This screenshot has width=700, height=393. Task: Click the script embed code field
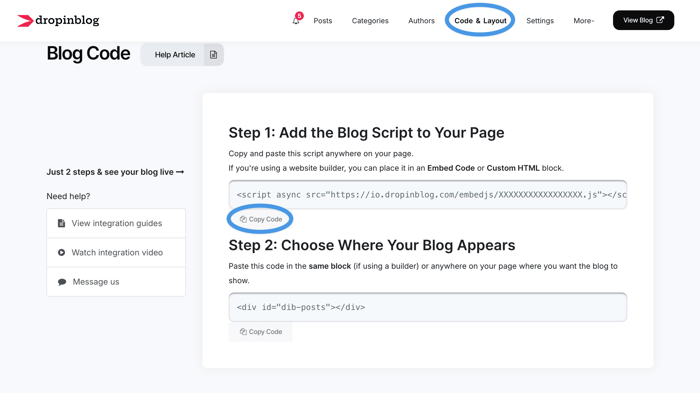pos(428,195)
